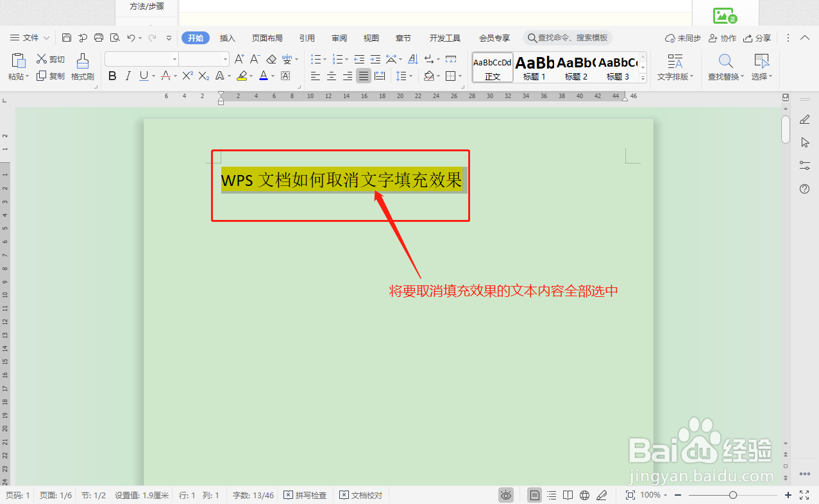819x504 pixels.
Task: Click the zoom in plus button
Action: pyautogui.click(x=788, y=495)
